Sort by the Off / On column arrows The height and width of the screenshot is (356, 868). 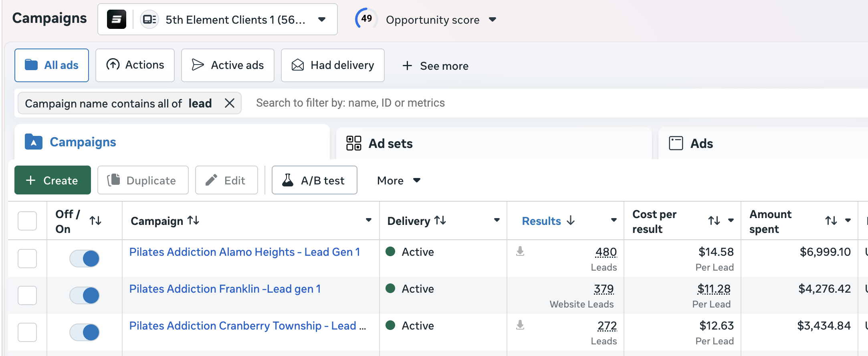coord(95,220)
